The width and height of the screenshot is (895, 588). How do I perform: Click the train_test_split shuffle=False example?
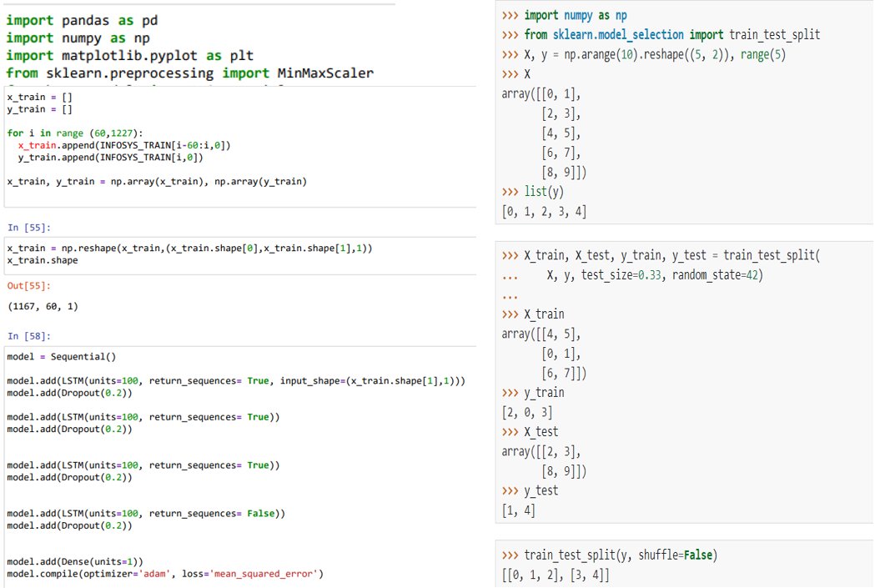click(610, 555)
